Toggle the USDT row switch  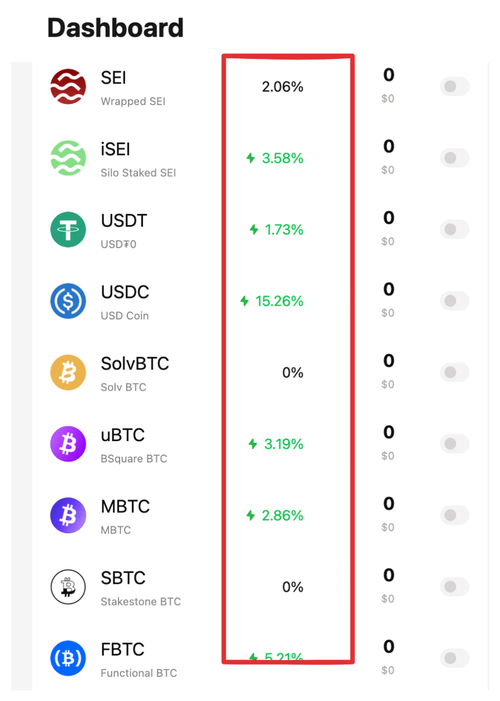(x=454, y=229)
